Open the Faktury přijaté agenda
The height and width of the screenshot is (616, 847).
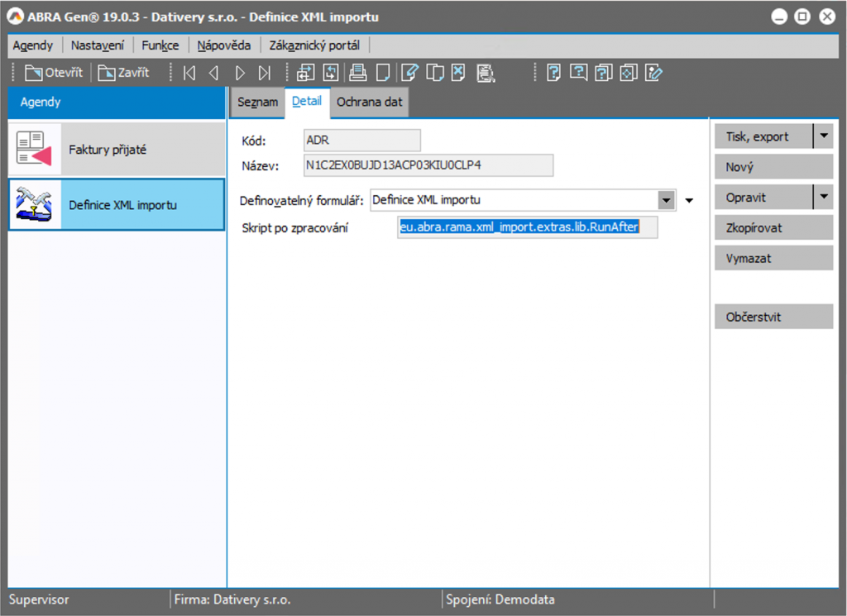[117, 149]
